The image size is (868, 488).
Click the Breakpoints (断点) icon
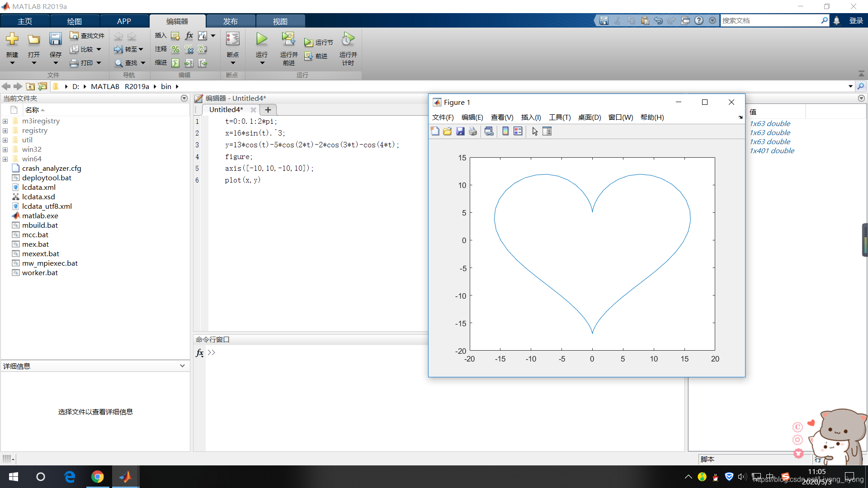[x=232, y=39]
